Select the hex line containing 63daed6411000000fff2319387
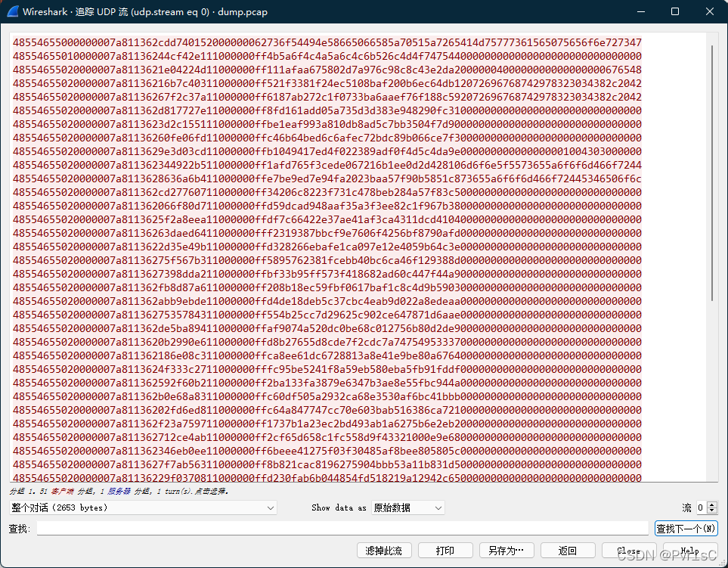This screenshot has height=568, width=728. pos(327,233)
